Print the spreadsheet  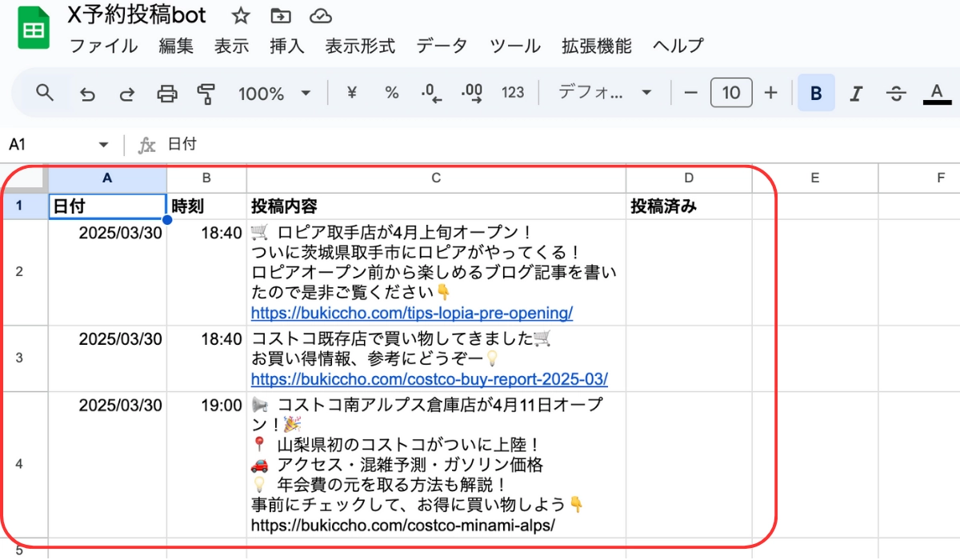pyautogui.click(x=166, y=94)
